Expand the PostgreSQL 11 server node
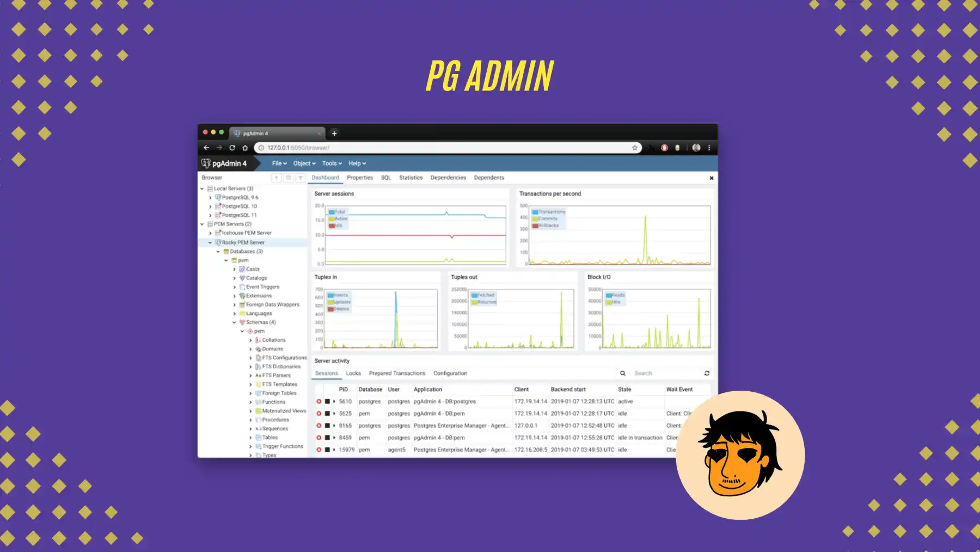The width and height of the screenshot is (980, 552). 210,215
